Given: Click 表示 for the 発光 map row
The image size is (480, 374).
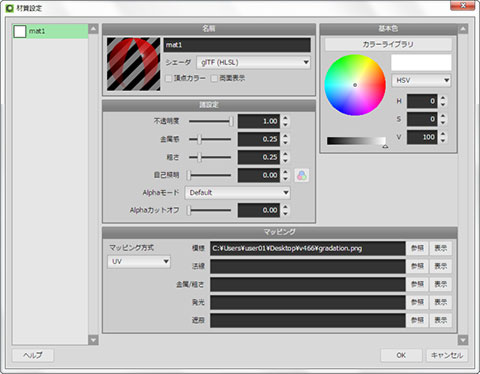Looking at the screenshot, I should tap(441, 302).
